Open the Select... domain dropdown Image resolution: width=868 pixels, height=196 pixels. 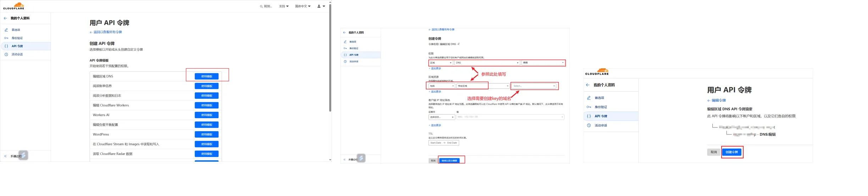click(x=534, y=86)
